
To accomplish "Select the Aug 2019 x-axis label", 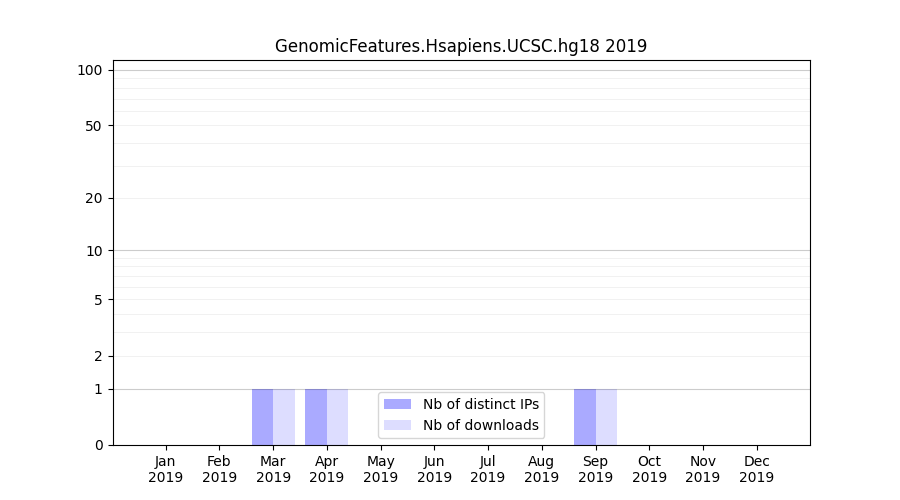I will click(541, 469).
